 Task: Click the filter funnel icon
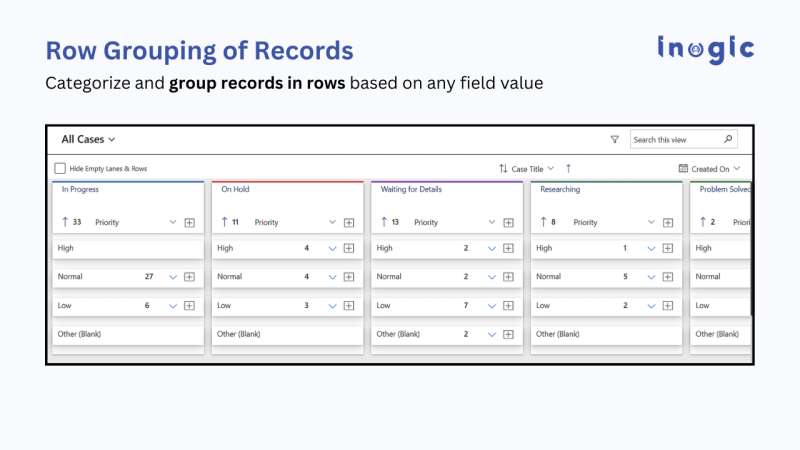point(615,140)
